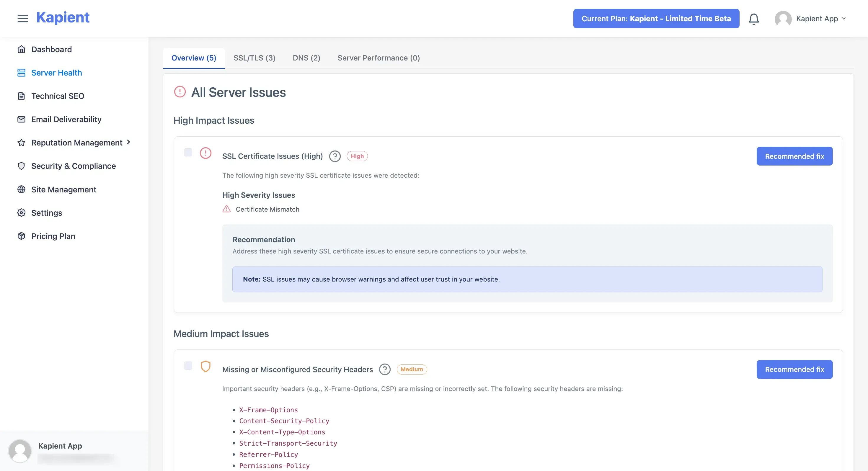The image size is (868, 471).
Task: Click the Security Headers shield icon
Action: tap(205, 367)
